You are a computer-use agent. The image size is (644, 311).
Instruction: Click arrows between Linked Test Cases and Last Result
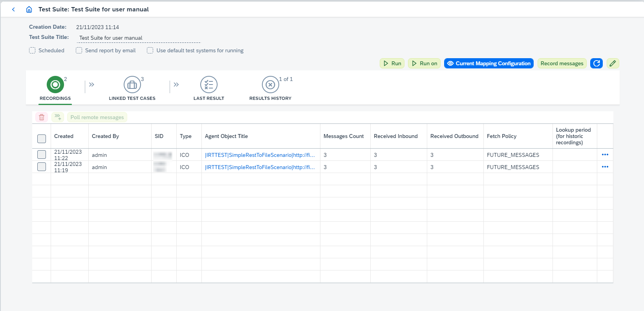tap(176, 85)
